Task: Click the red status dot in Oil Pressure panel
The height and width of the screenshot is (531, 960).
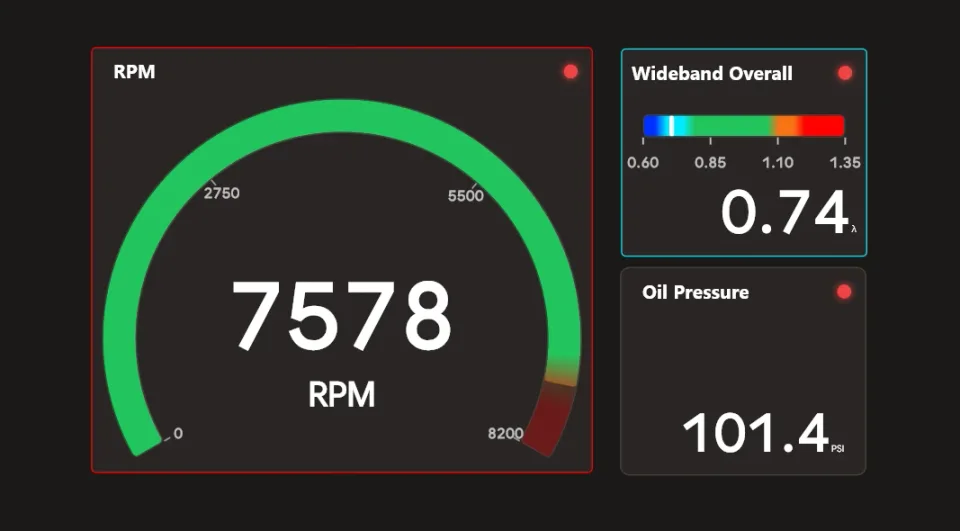Action: [844, 292]
